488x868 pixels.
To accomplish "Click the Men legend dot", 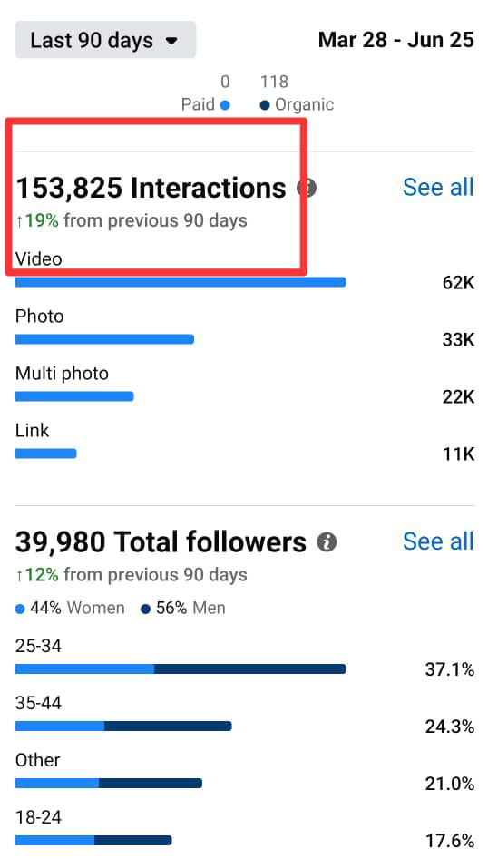I will click(x=146, y=609).
